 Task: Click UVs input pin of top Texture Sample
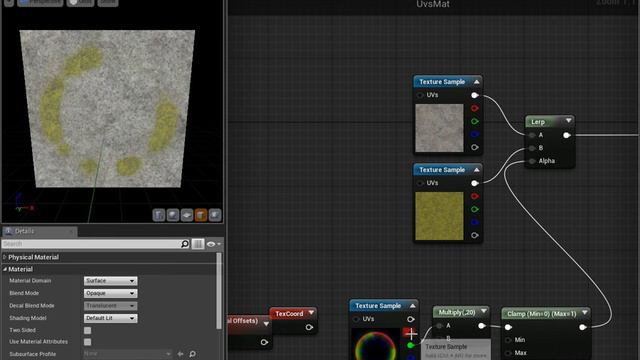[420, 95]
